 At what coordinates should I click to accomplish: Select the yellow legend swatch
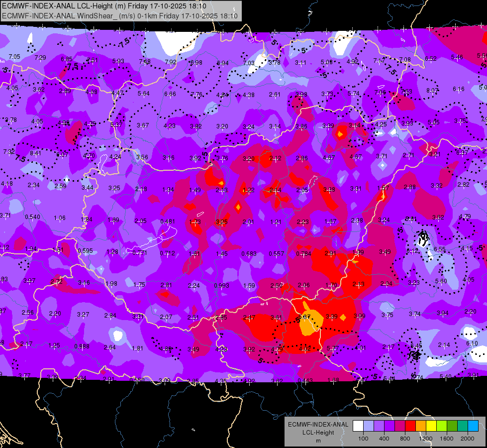coord(431,426)
